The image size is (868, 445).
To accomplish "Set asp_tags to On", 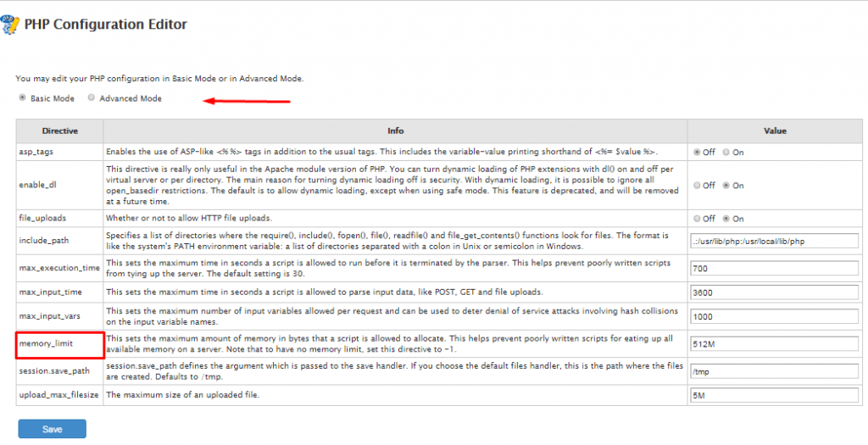I will pos(726,153).
